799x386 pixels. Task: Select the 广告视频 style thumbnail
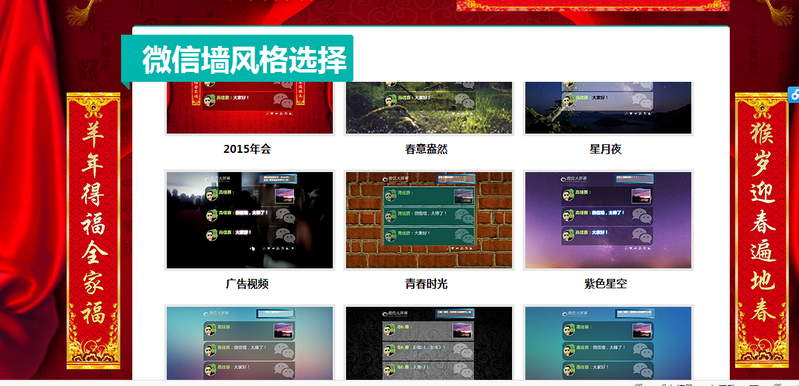[249, 220]
